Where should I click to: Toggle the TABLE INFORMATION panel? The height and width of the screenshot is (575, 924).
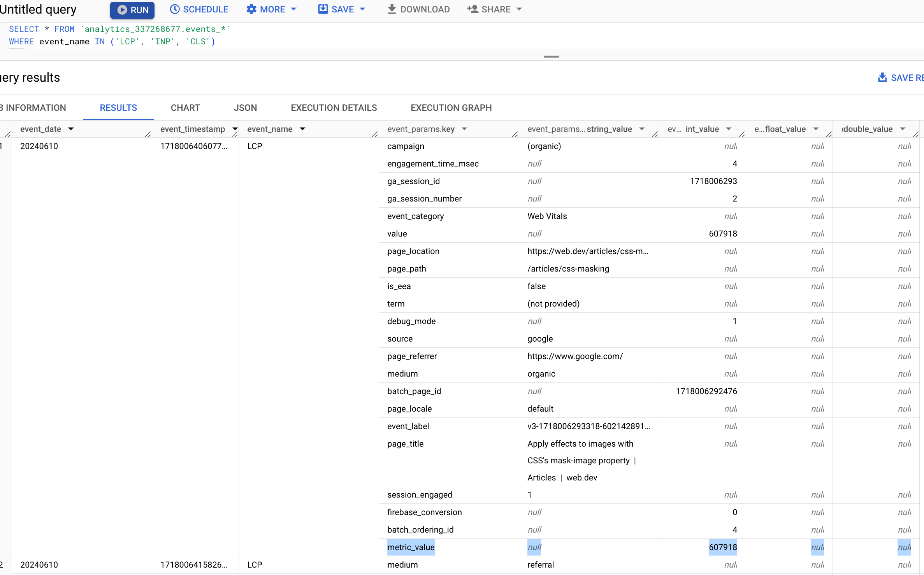point(33,107)
